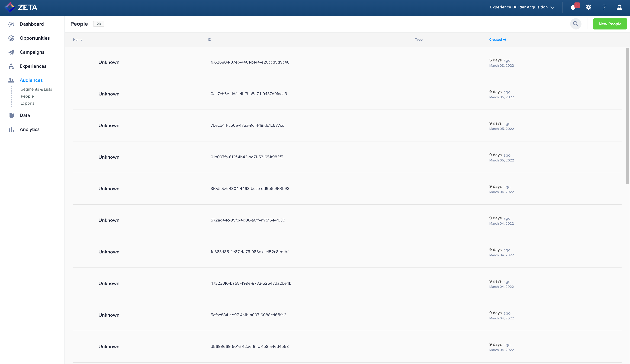Open the user profile icon

(x=619, y=8)
